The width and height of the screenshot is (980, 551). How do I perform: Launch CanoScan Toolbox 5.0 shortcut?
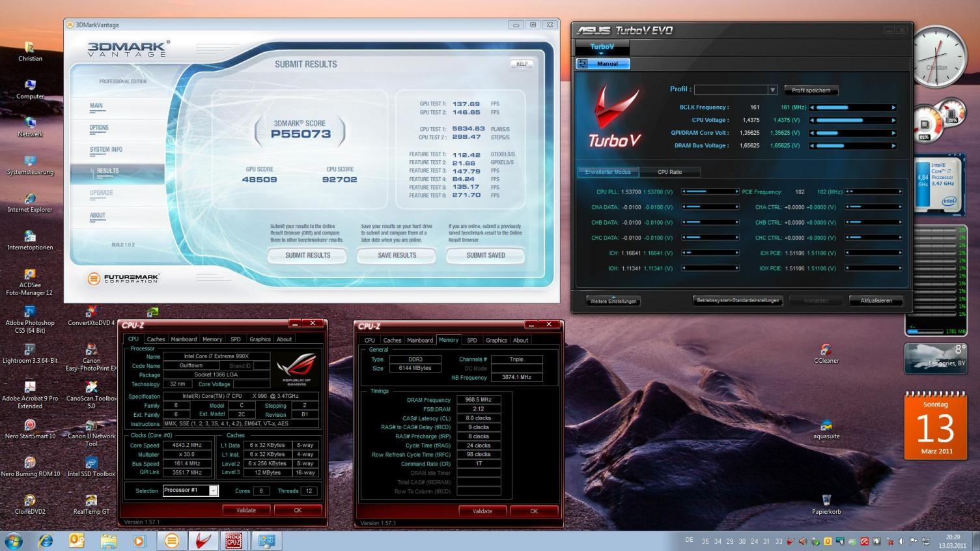click(x=91, y=395)
